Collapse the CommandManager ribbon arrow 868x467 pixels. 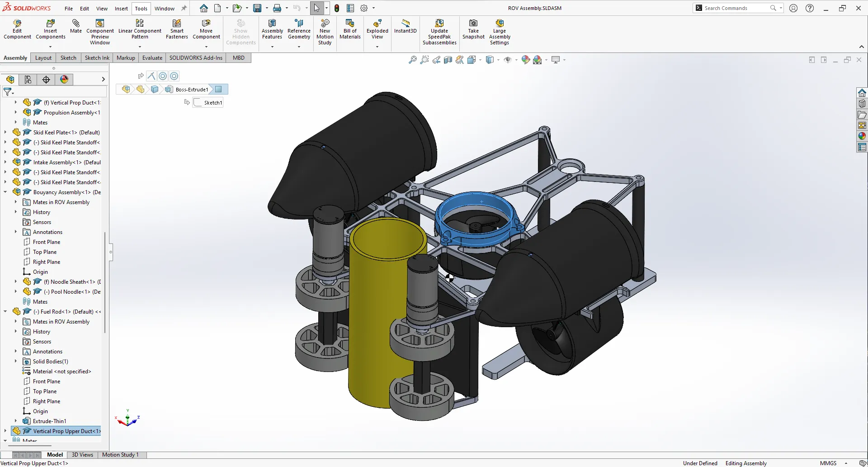862,47
